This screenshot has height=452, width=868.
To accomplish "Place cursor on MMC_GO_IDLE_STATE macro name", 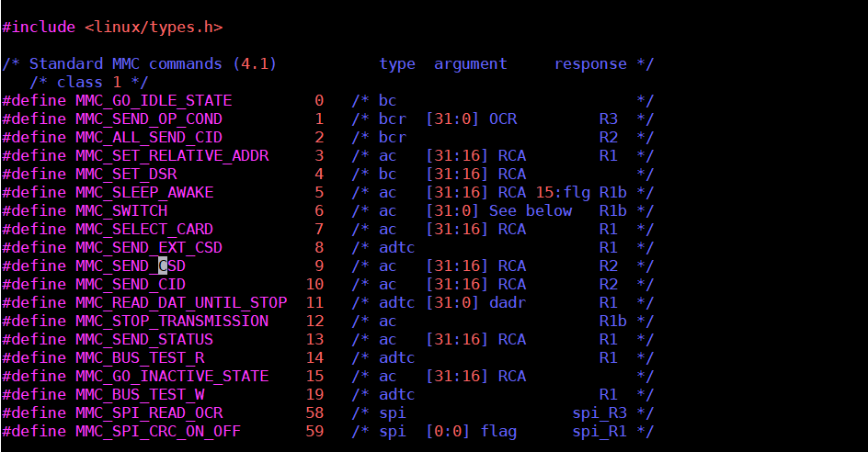I will [x=154, y=100].
